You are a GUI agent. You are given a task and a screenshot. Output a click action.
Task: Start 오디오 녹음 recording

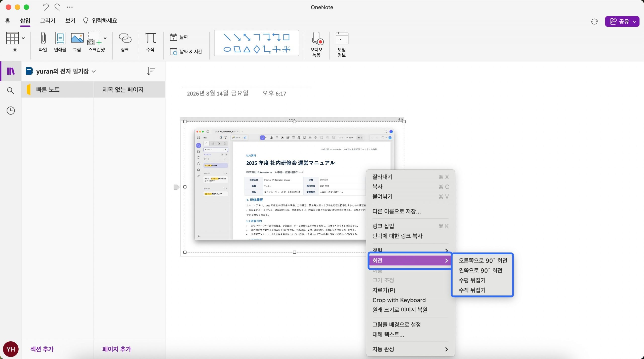point(316,44)
